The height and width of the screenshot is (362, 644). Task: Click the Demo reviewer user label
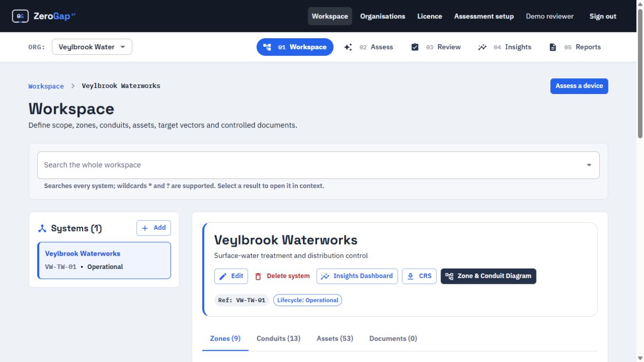tap(550, 16)
